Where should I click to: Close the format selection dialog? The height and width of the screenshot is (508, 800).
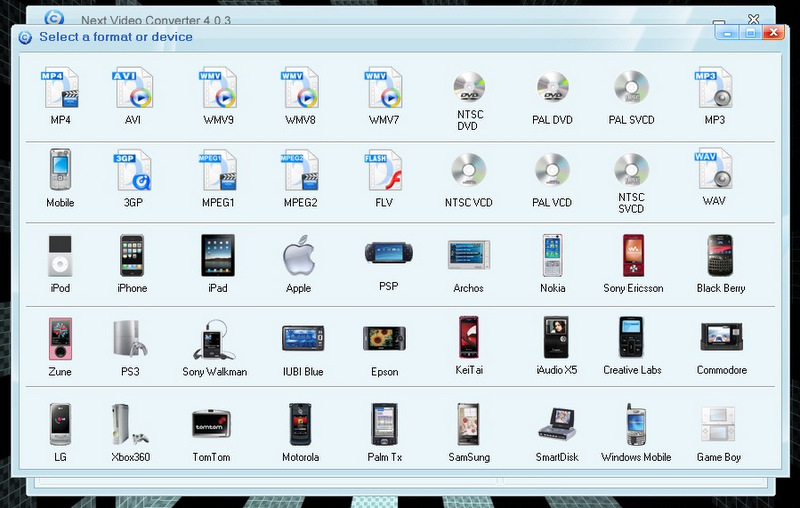[x=773, y=33]
